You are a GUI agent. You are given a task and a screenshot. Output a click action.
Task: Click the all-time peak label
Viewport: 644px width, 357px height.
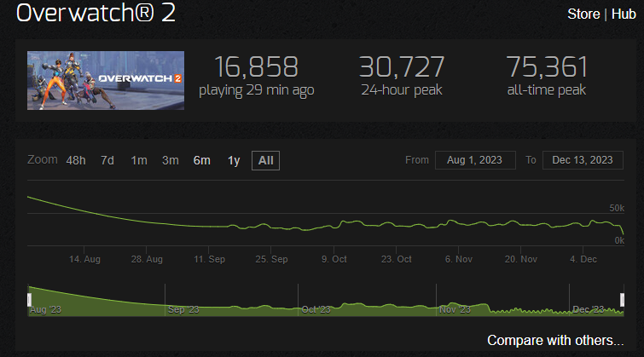point(547,89)
